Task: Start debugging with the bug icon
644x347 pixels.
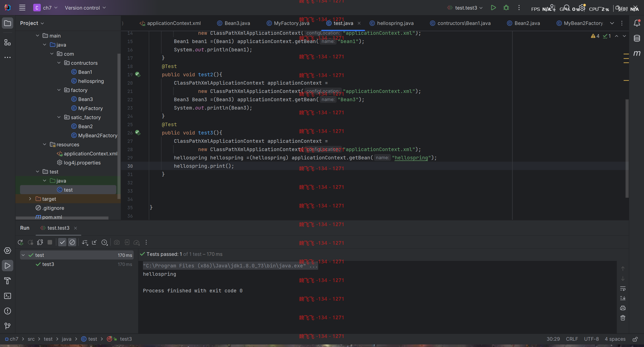Action: point(506,8)
